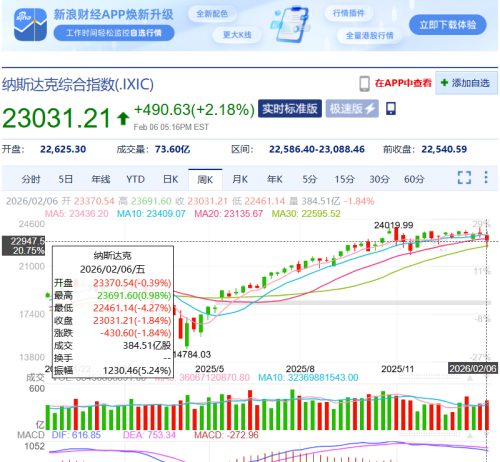500x462 pixels.
Task: Select the 月K chart tab
Action: (240, 179)
